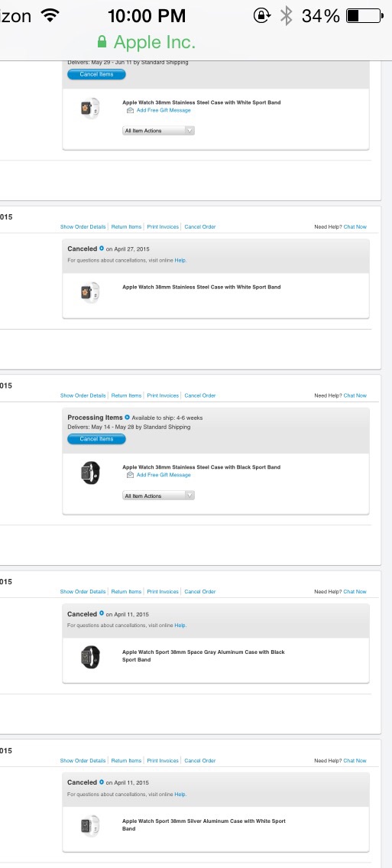Expand All Item Actions dropdown for White Sport Band
The width and height of the screenshot is (392, 868).
click(x=159, y=132)
